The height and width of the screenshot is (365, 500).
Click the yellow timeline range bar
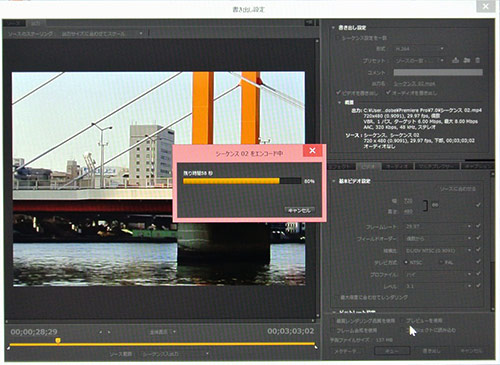pyautogui.click(x=162, y=344)
